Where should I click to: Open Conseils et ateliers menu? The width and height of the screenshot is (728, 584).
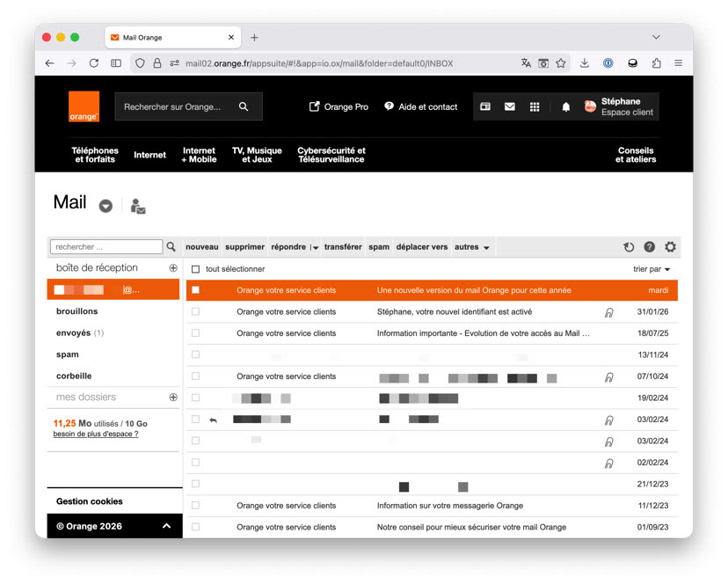click(636, 155)
